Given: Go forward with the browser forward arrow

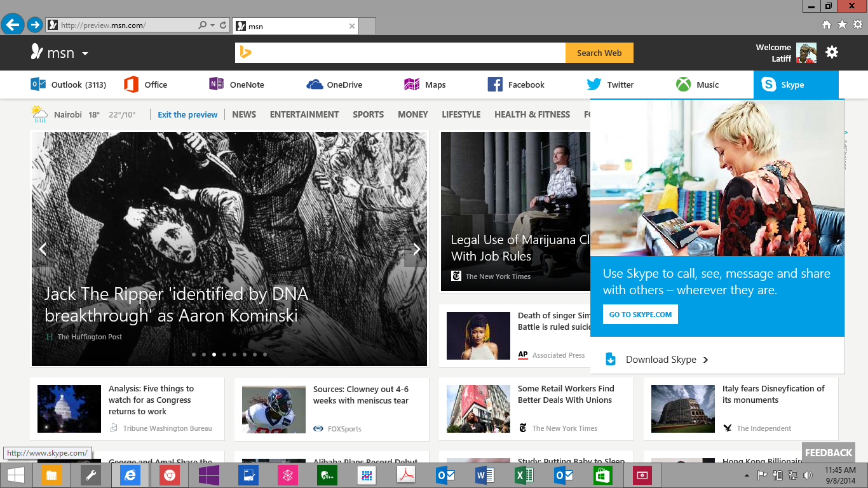Looking at the screenshot, I should [35, 25].
